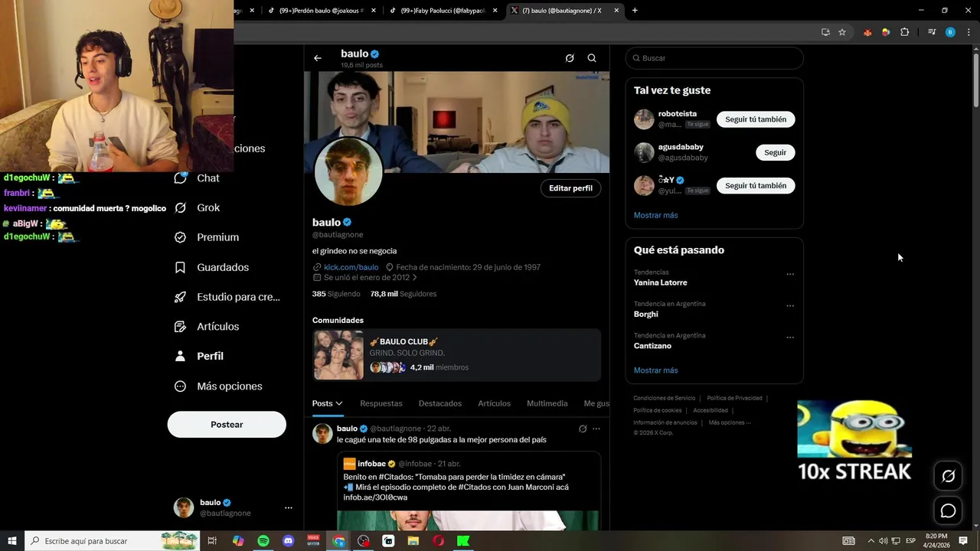This screenshot has height=551, width=980.
Task: Open the more options dots on baulo's post
Action: [x=596, y=429]
